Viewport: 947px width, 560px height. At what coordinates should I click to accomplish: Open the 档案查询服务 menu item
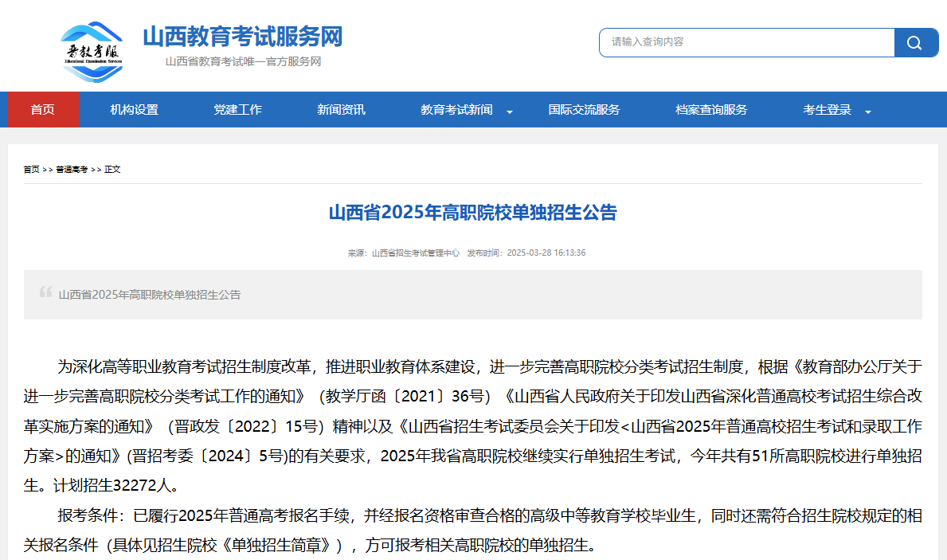(711, 110)
